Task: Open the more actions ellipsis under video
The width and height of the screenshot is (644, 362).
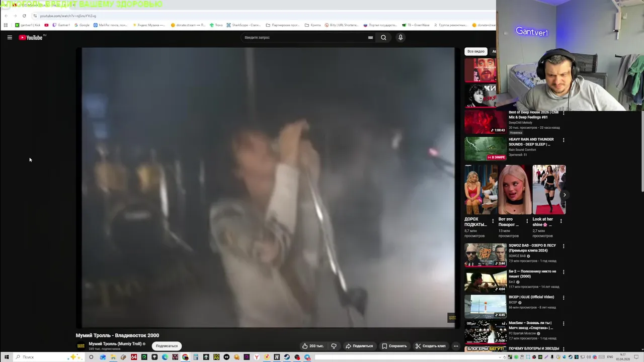Action: 456,346
